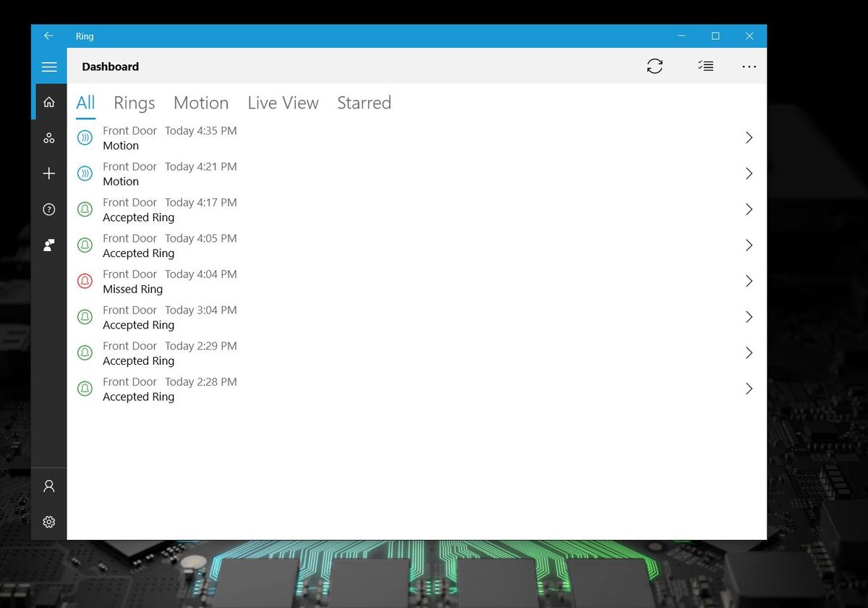
Task: Open chevron for 4:04 PM Missed Ring
Action: click(x=749, y=281)
